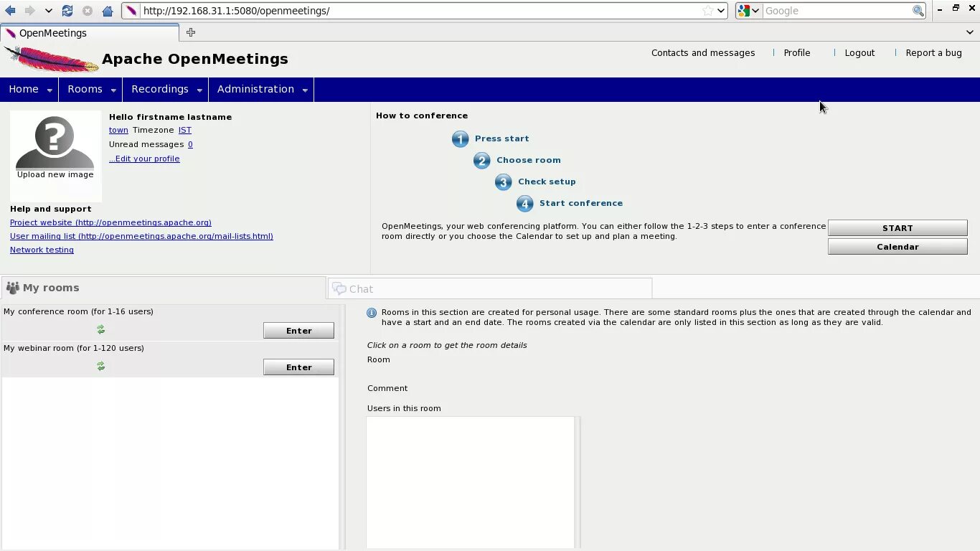Click the profile avatar placeholder image
The image size is (980, 551).
point(55,142)
